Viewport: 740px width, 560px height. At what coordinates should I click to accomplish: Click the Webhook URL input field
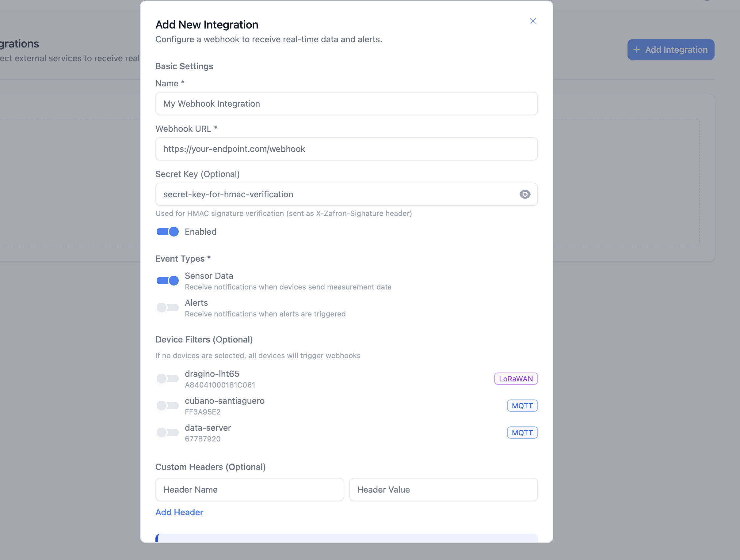[x=346, y=149]
